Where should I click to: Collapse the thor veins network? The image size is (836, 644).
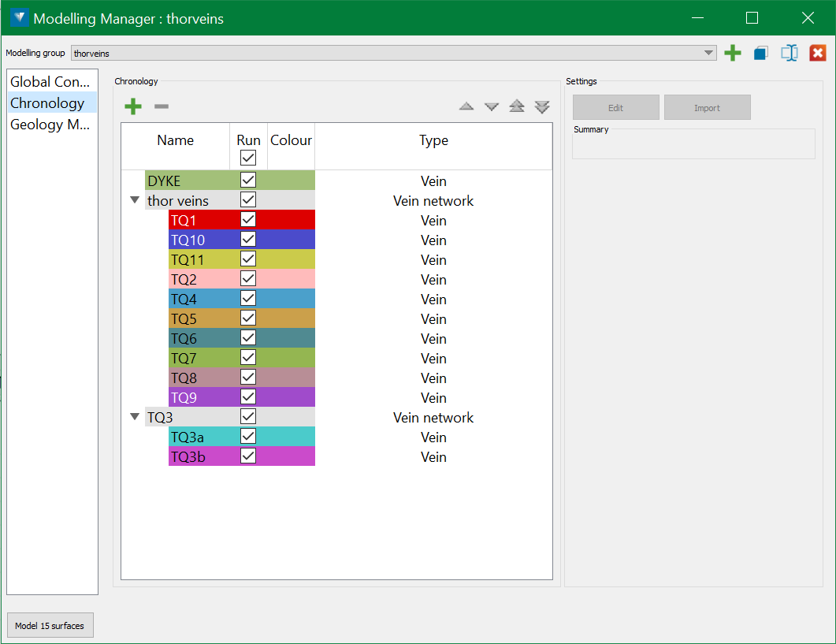pos(135,200)
